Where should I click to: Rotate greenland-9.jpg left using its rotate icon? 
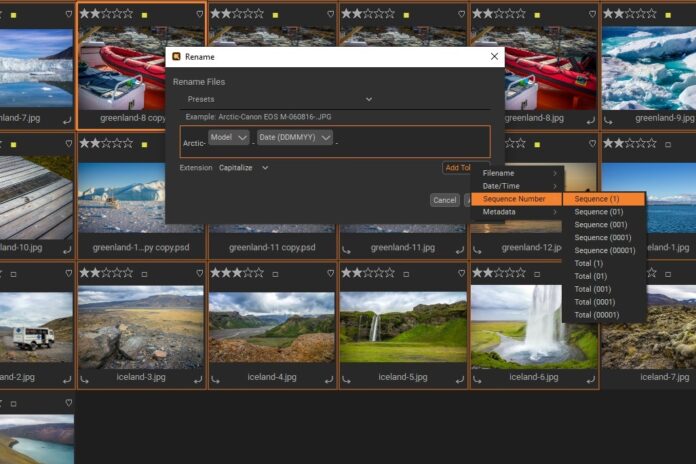coord(609,121)
